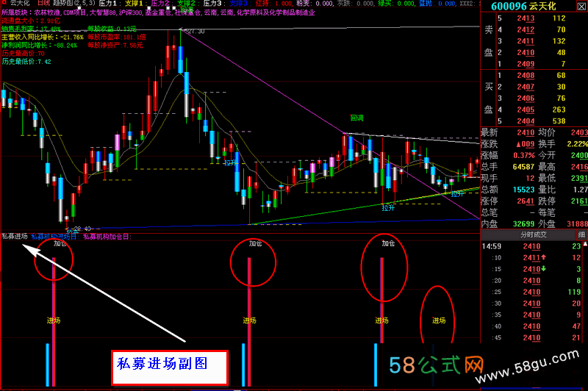588x391 pixels.
Task: Click the rightmost 进场 signal label
Action: click(x=439, y=320)
